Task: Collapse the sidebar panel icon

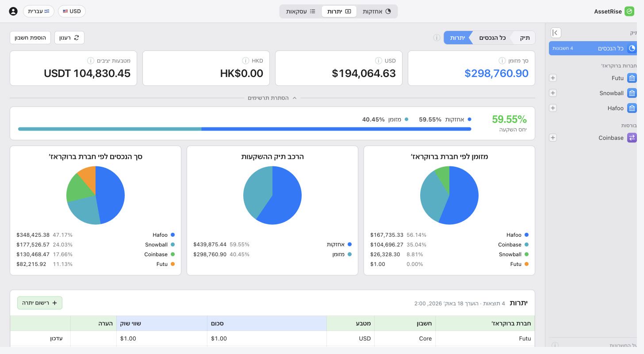Action: click(x=556, y=33)
